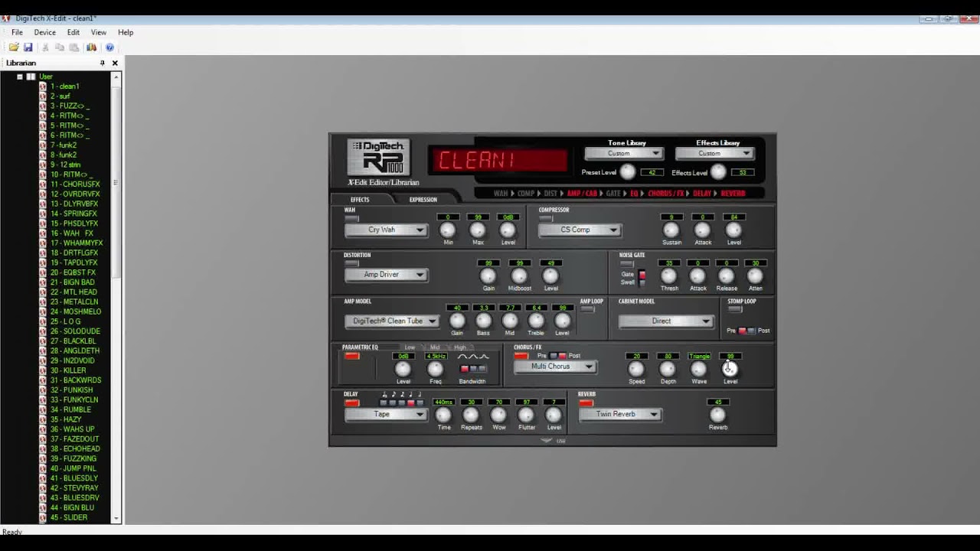Open the Direct cabinet model dropdown
Screen dimensions: 980x551
pyautogui.click(x=665, y=321)
